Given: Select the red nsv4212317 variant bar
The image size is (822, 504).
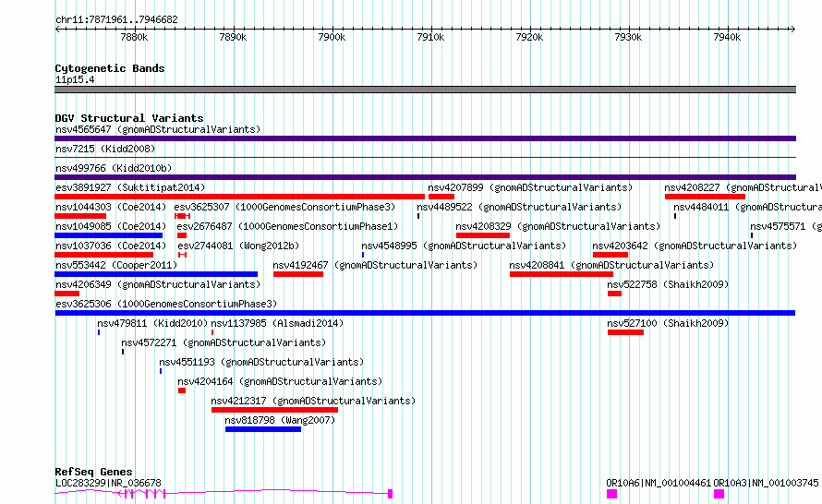Looking at the screenshot, I should [x=274, y=410].
